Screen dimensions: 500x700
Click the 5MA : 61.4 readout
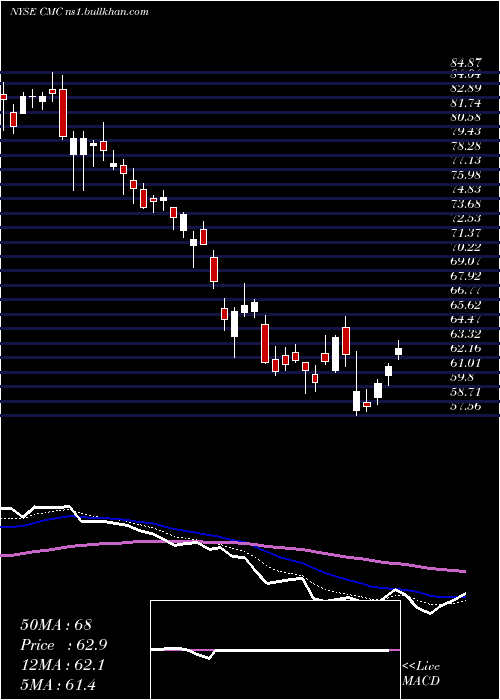58,684
